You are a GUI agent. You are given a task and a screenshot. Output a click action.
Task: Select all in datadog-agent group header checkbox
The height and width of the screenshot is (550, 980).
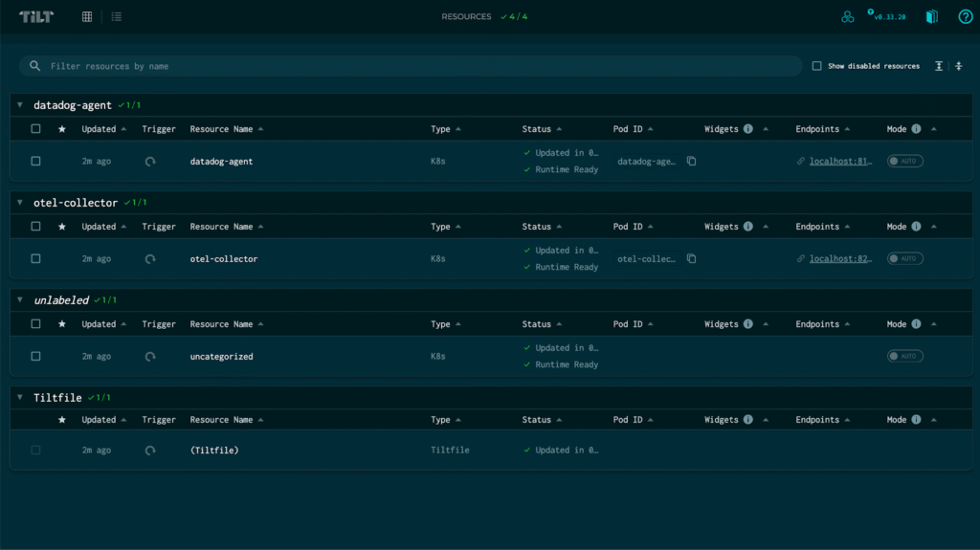35,129
